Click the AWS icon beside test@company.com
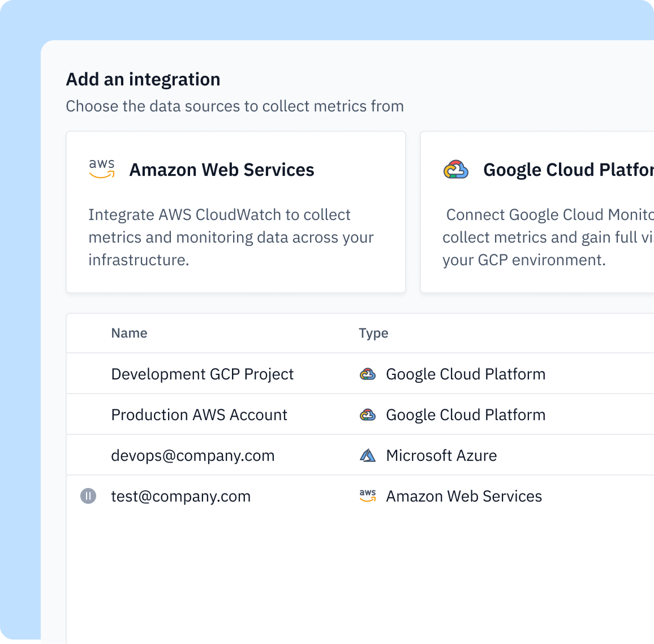654x644 pixels. click(x=368, y=496)
